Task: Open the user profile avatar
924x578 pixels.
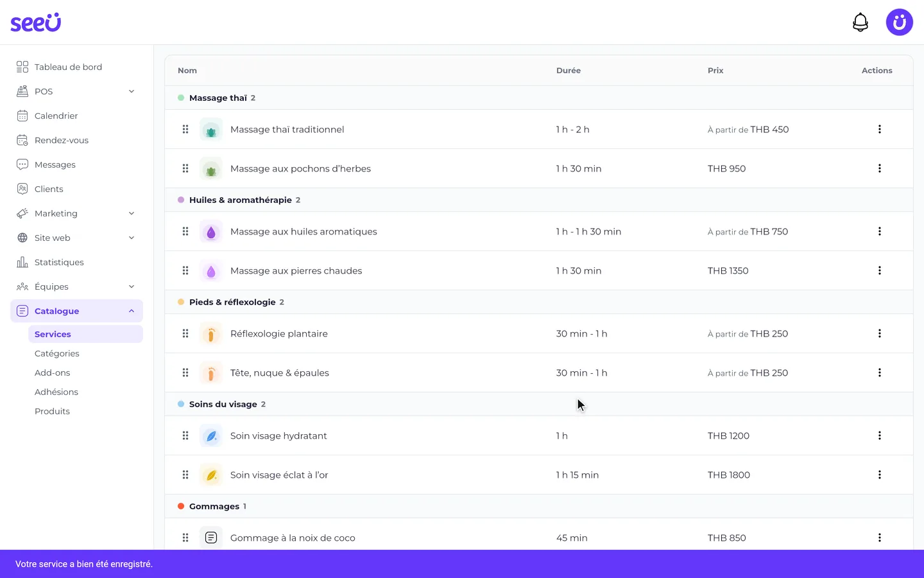Action: [x=900, y=22]
